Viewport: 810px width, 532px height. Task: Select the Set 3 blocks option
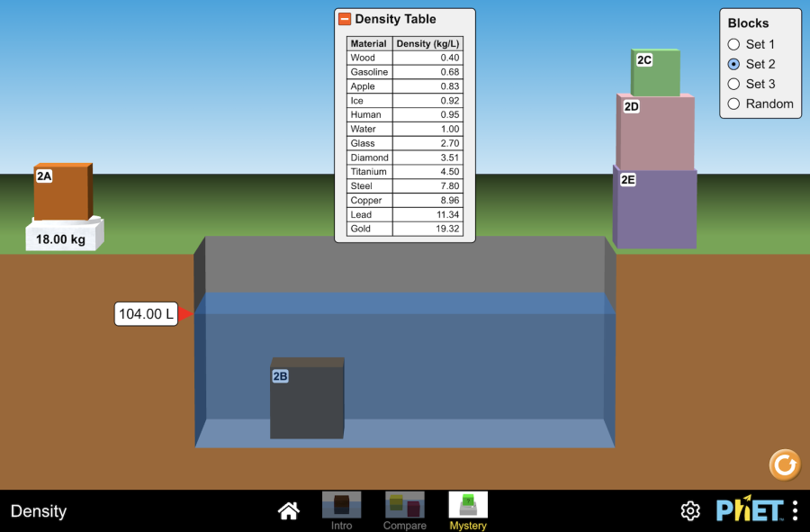point(734,84)
